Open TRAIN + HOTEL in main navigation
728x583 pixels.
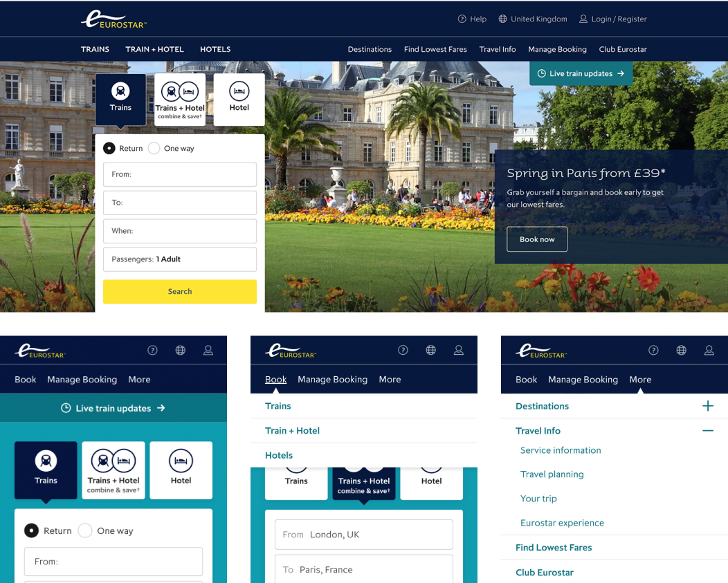(x=154, y=49)
